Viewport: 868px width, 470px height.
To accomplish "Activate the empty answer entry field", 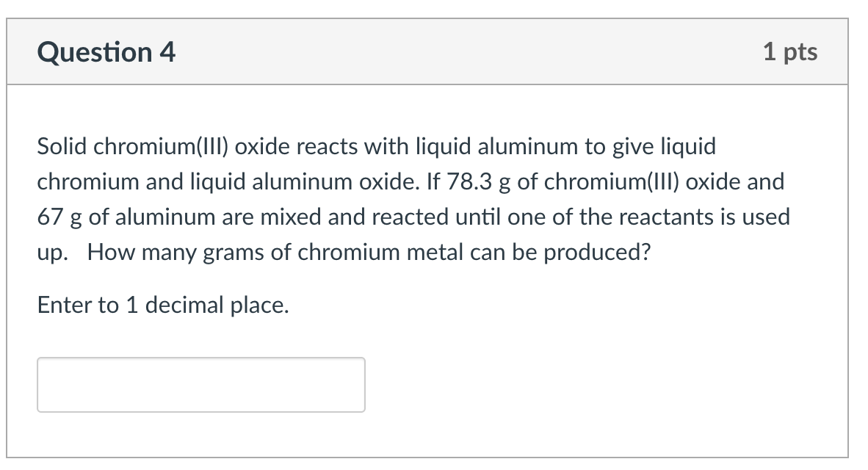I will pyautogui.click(x=200, y=384).
